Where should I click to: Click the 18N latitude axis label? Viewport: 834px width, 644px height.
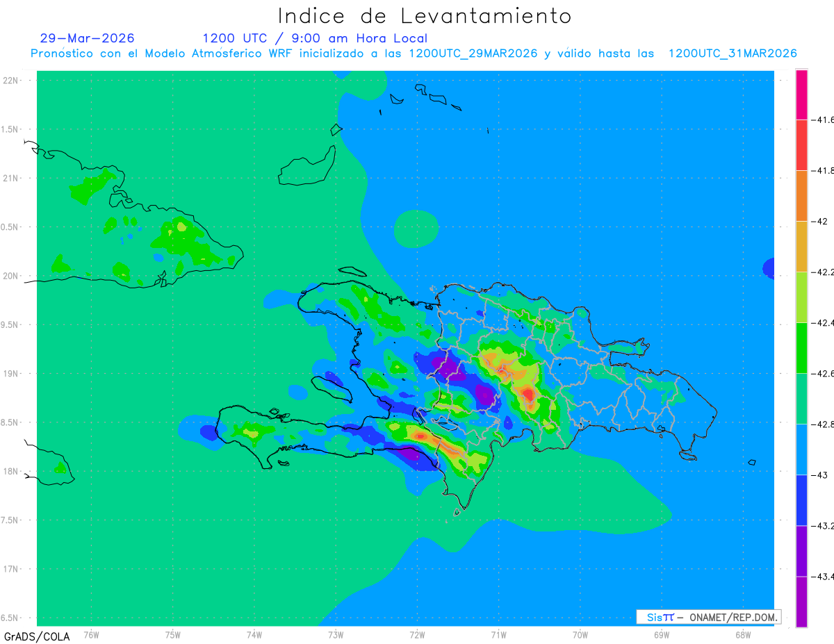tap(12, 471)
